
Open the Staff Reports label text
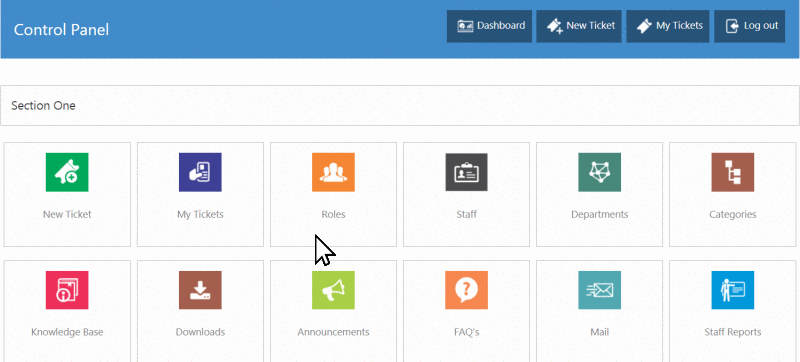pyautogui.click(x=733, y=332)
